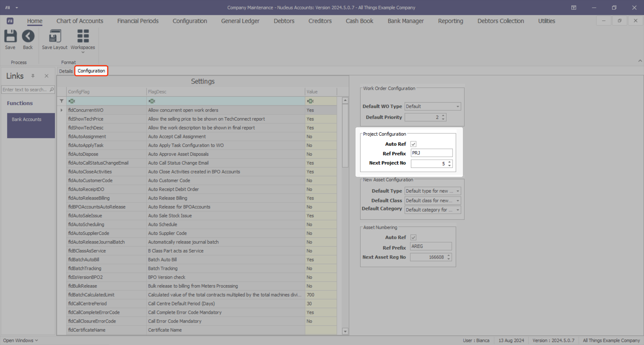The height and width of the screenshot is (345, 644).
Task: Open the Configuration ribbon menu
Action: (190, 21)
